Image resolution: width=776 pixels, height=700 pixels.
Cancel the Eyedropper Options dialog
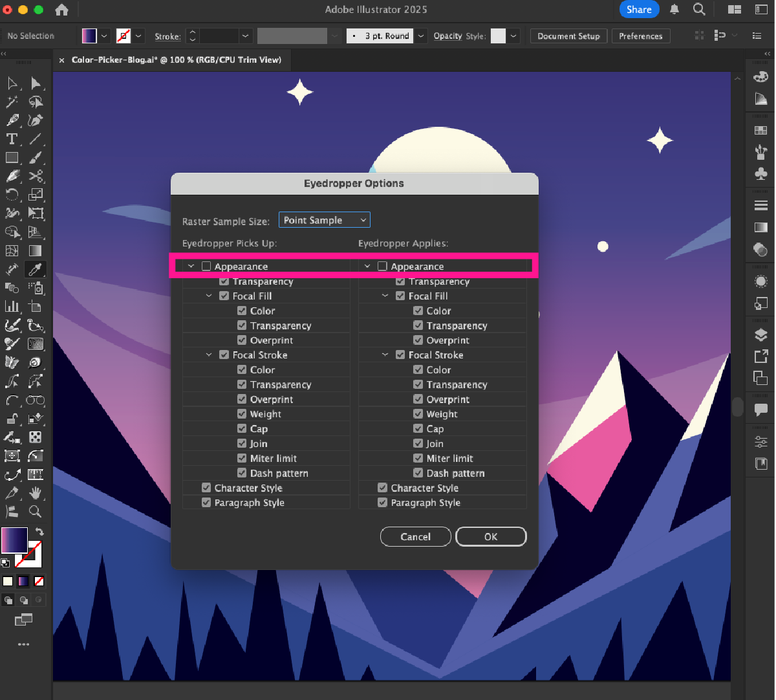[415, 536]
